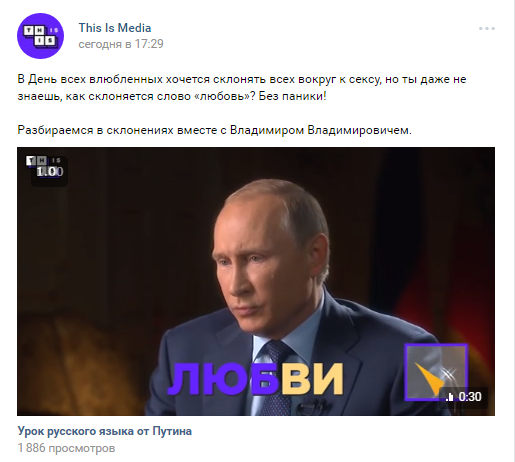Click the 1 886 просмотров view count

click(66, 448)
